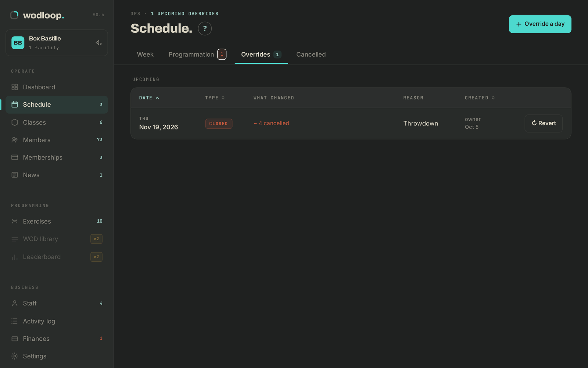This screenshot has height=368, width=588.
Task: Click the Leaderboard bar chart icon
Action: (15, 257)
